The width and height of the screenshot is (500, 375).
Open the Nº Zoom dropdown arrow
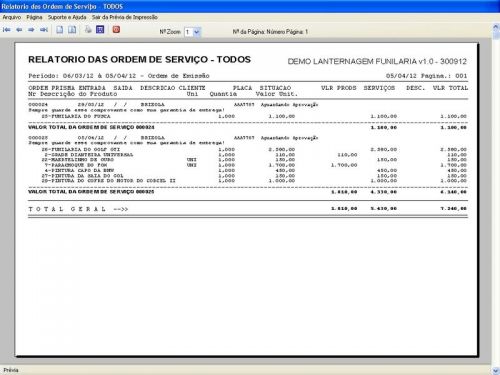(x=197, y=32)
